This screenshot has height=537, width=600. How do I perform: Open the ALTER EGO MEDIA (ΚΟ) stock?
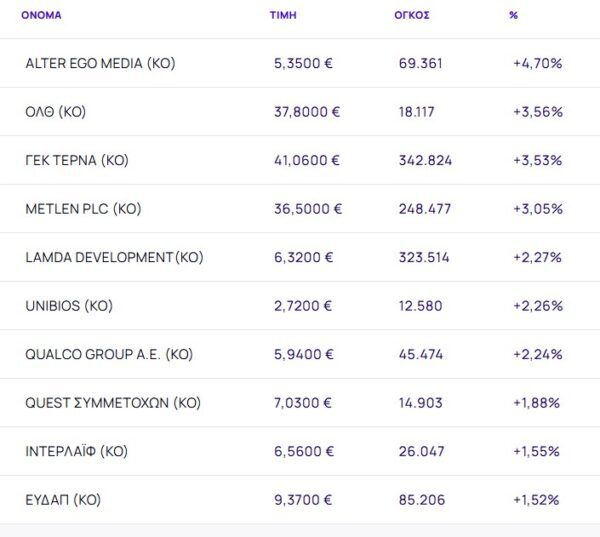coord(100,63)
